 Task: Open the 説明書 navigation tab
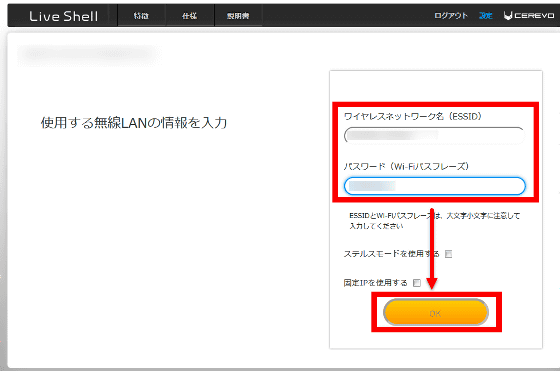tap(238, 16)
